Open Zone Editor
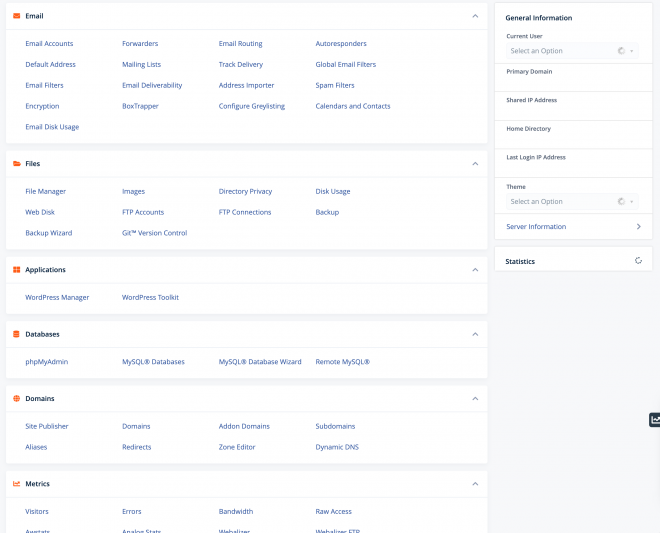This screenshot has height=533, width=660. 237,447
